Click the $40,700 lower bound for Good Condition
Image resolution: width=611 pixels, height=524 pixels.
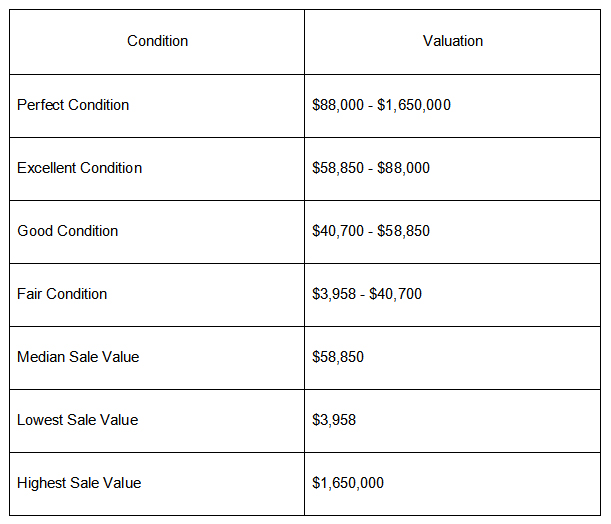coord(338,231)
